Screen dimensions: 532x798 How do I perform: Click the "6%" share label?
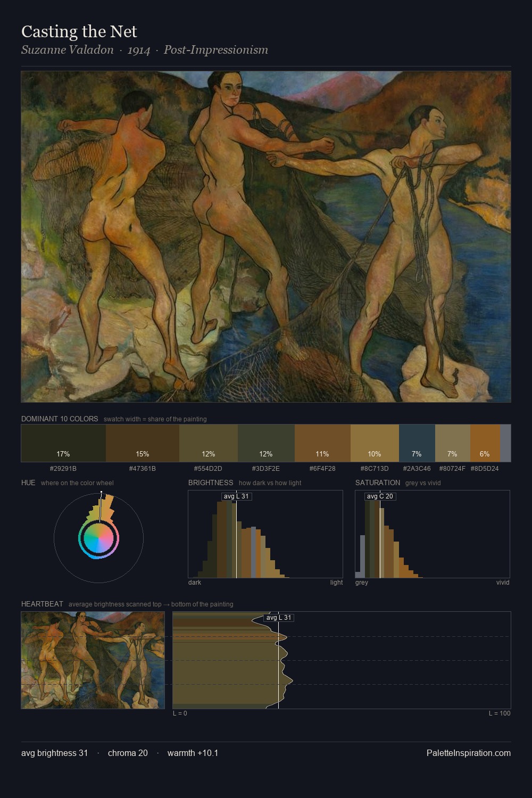tap(485, 454)
